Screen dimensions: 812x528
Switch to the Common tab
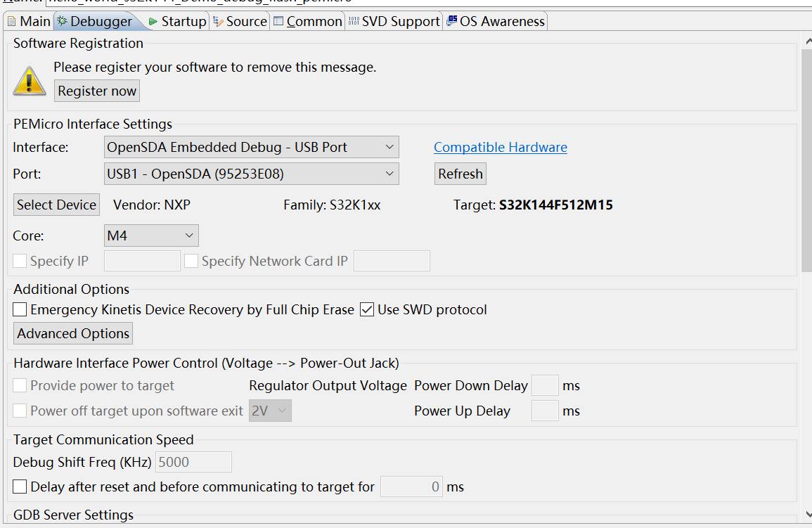(x=308, y=21)
